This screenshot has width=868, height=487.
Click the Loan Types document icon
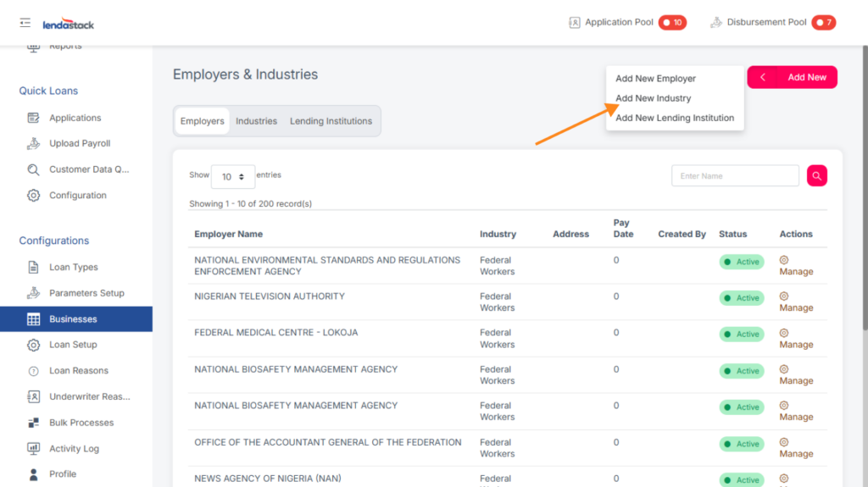[x=34, y=268]
